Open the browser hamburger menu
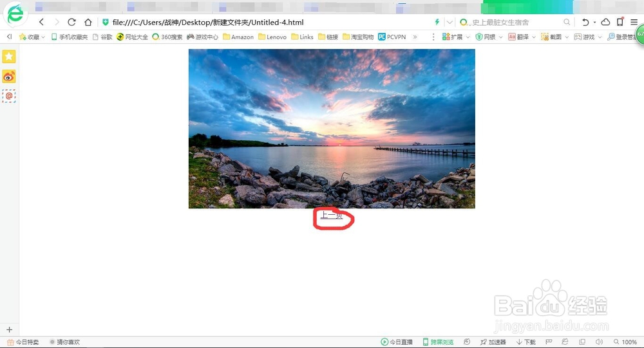 [634, 22]
